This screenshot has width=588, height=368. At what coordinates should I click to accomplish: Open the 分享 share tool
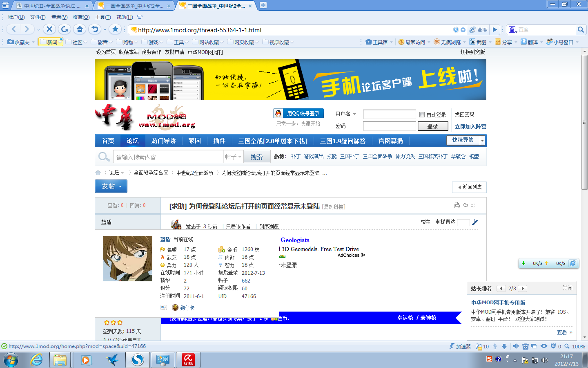[504, 42]
